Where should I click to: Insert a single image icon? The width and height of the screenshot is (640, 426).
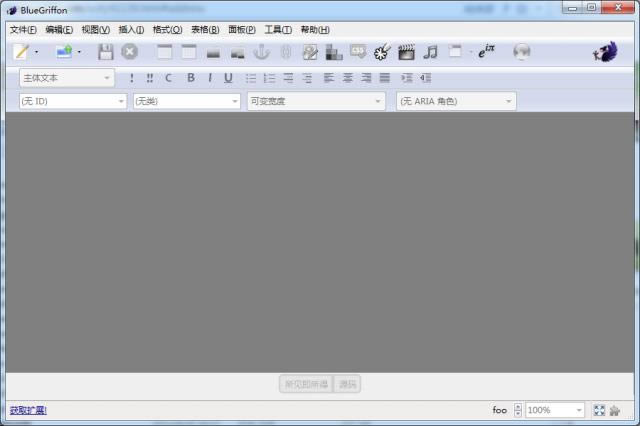coord(213,53)
